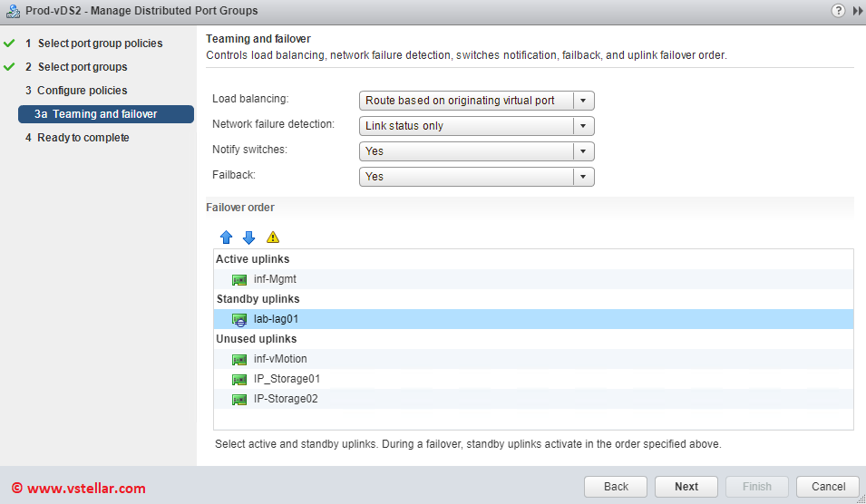Click the Failover order section header

pyautogui.click(x=240, y=208)
